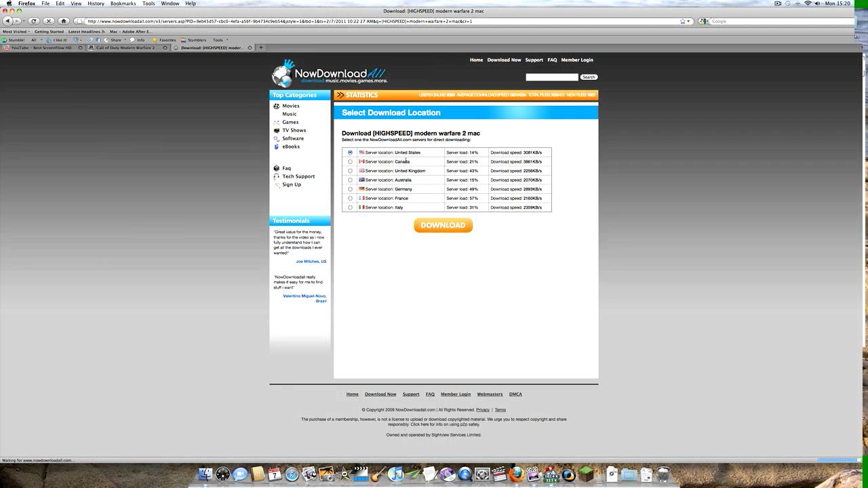Stop loading with the X toolbar icon
The image size is (868, 488).
coord(48,21)
